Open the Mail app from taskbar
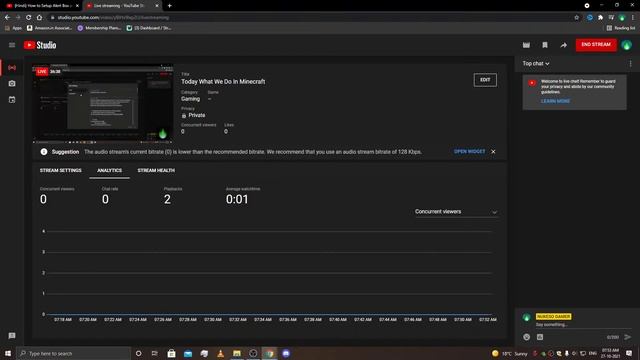 188,353
